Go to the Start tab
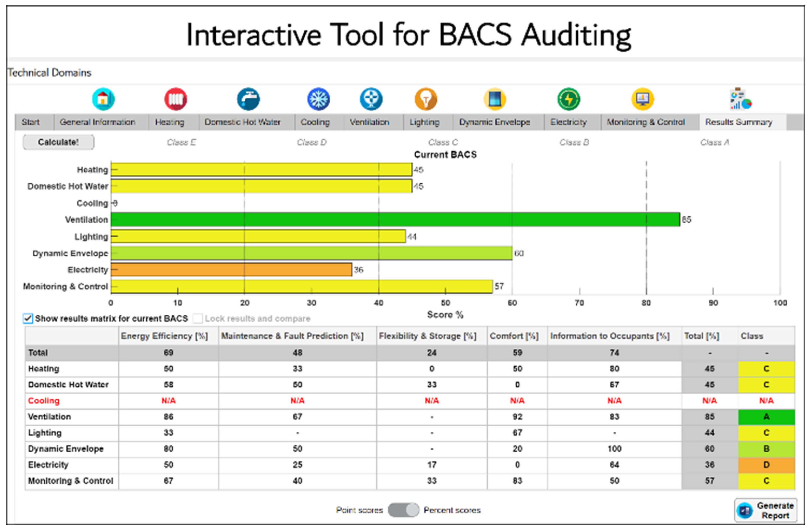812x532 pixels. tap(31, 122)
